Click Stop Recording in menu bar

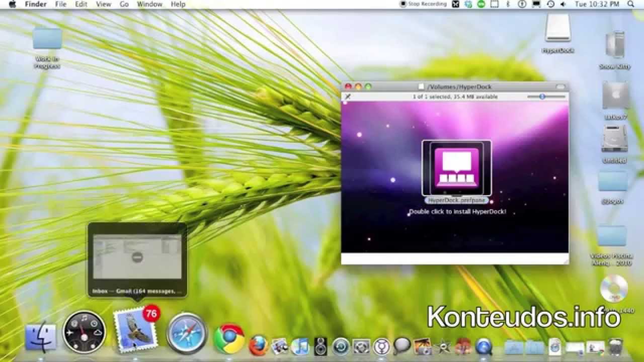(x=423, y=4)
